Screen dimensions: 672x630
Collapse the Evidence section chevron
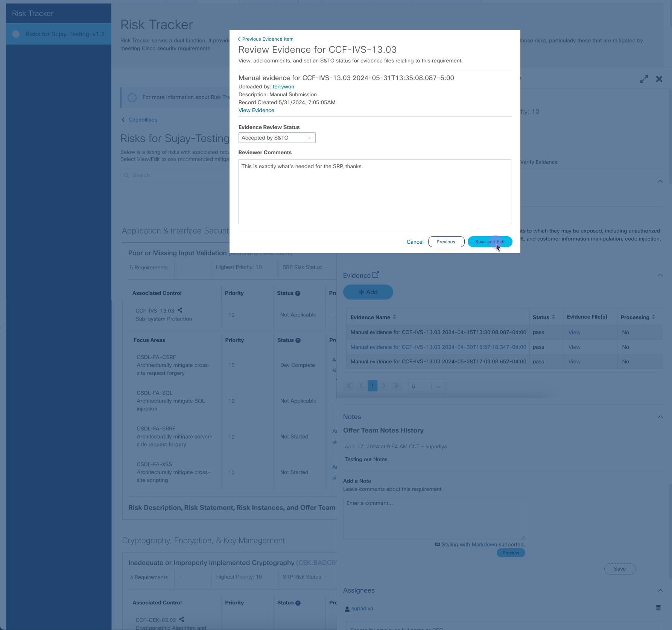(x=660, y=275)
